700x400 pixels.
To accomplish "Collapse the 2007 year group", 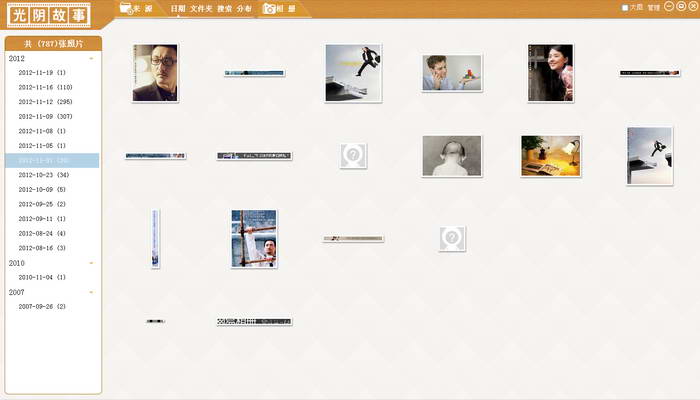I will pos(92,292).
